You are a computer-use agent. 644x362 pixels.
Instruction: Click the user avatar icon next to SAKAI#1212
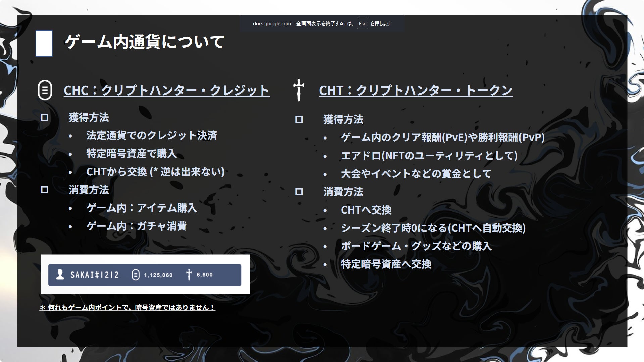click(60, 275)
